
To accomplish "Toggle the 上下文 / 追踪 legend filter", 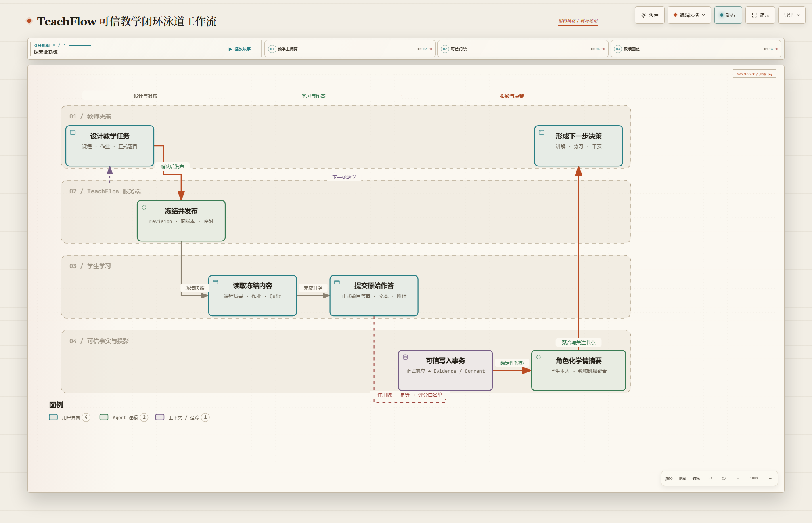I will 182,417.
